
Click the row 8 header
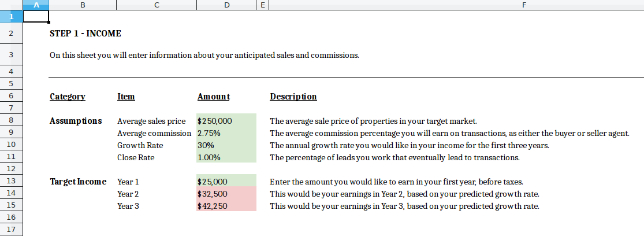pos(11,121)
